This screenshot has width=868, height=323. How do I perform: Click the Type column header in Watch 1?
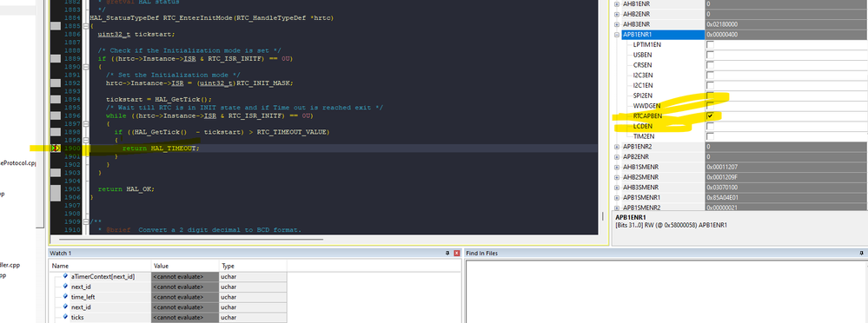253,266
